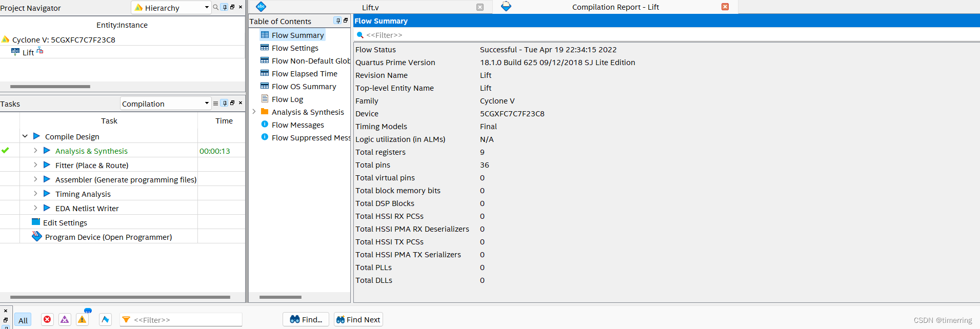Toggle the Project Navigator pin button
Image resolution: width=980 pixels, height=329 pixels.
point(225,7)
